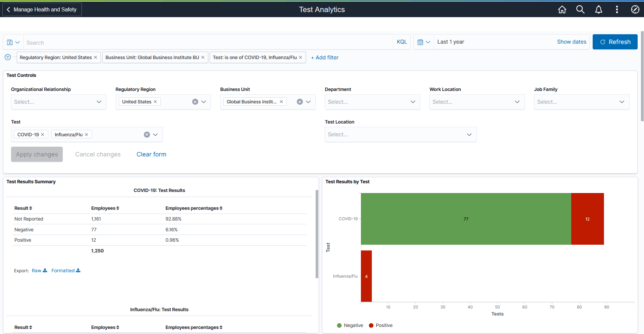Open notifications bell icon

[599, 9]
